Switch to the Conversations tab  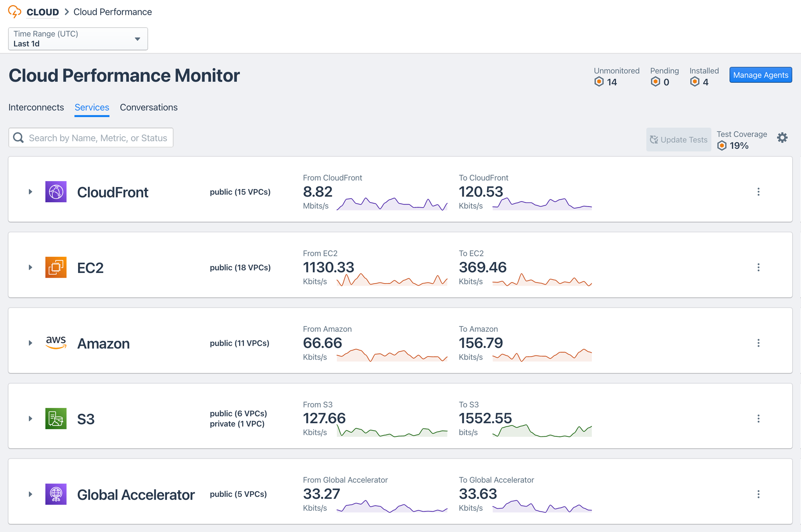coord(149,107)
